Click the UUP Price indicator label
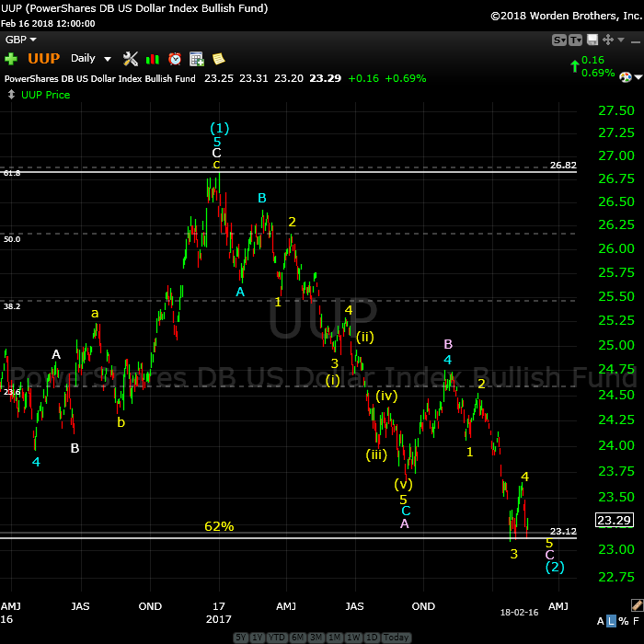Screen dimensions: 644x644 [46, 95]
